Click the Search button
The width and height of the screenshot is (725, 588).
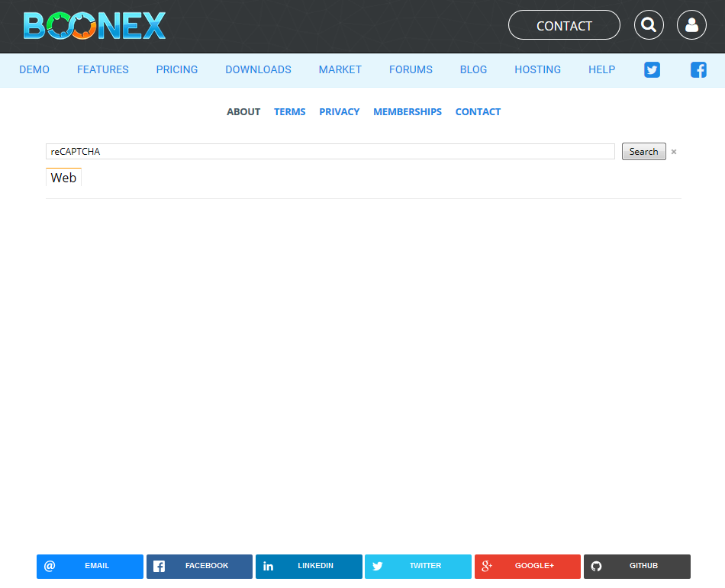click(643, 152)
